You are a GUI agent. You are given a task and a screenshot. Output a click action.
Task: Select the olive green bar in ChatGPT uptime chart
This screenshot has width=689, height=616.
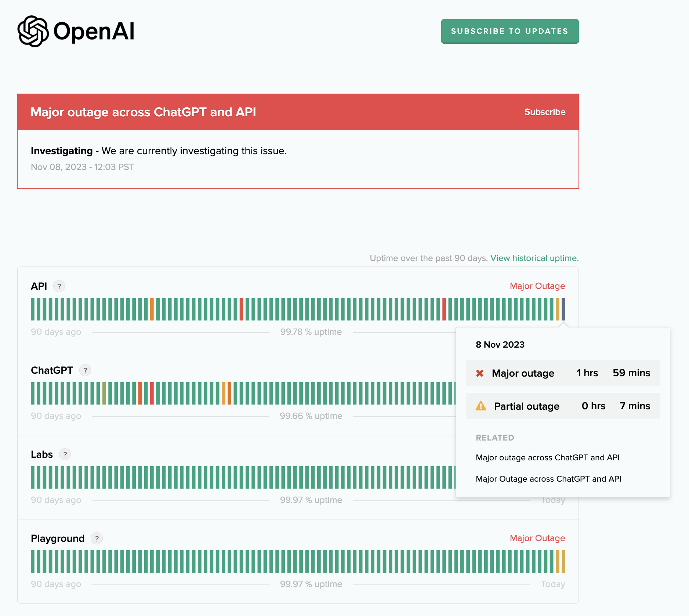(104, 394)
